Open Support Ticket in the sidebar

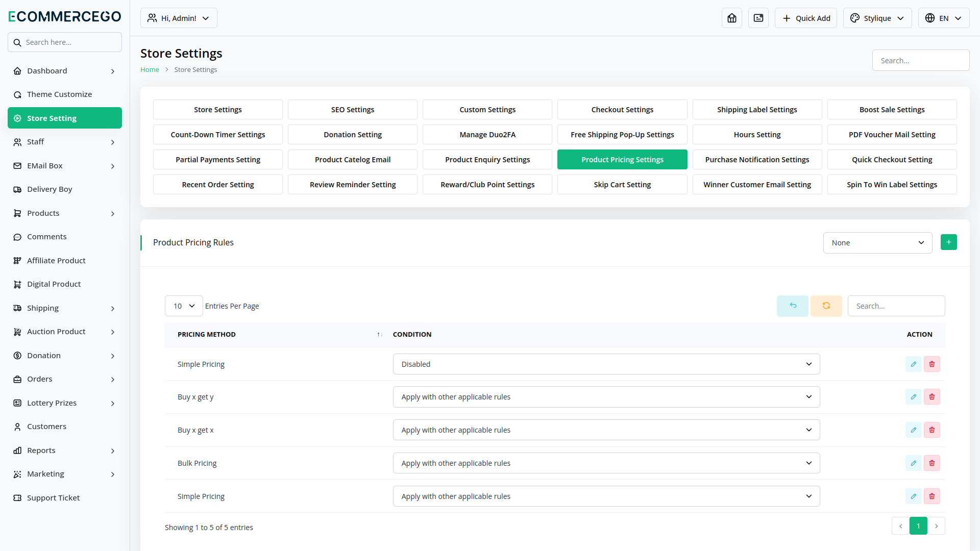pos(65,498)
